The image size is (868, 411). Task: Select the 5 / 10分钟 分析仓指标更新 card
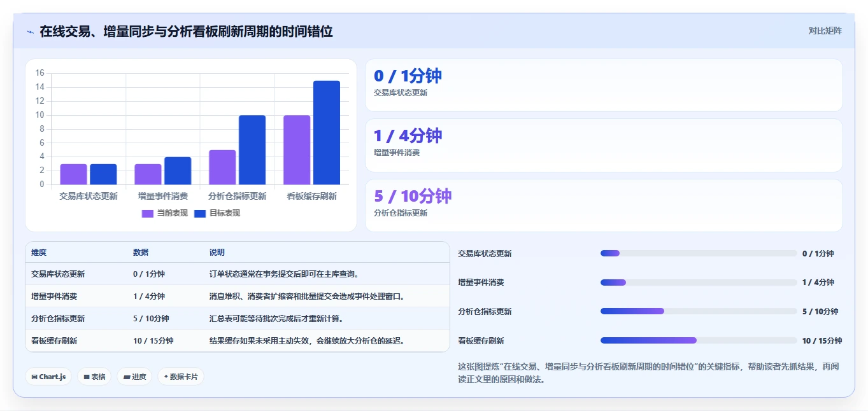coord(604,205)
